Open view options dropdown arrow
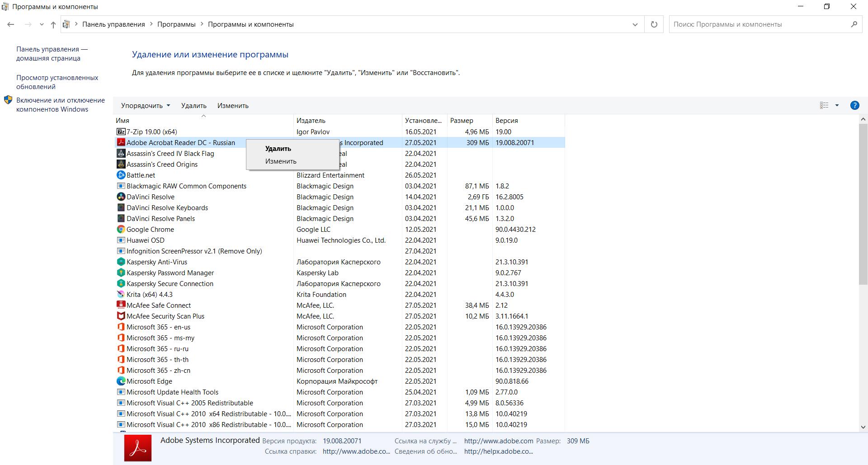This screenshot has width=868, height=465. [x=837, y=105]
